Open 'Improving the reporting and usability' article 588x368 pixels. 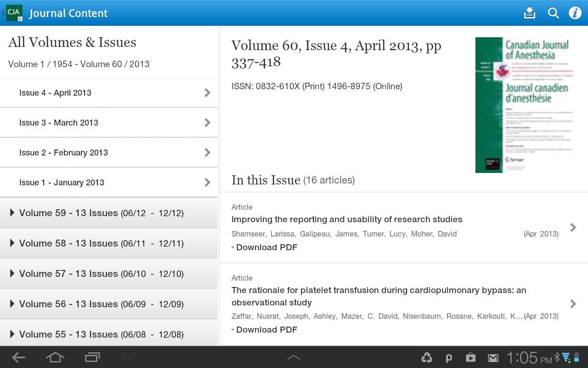tap(347, 219)
